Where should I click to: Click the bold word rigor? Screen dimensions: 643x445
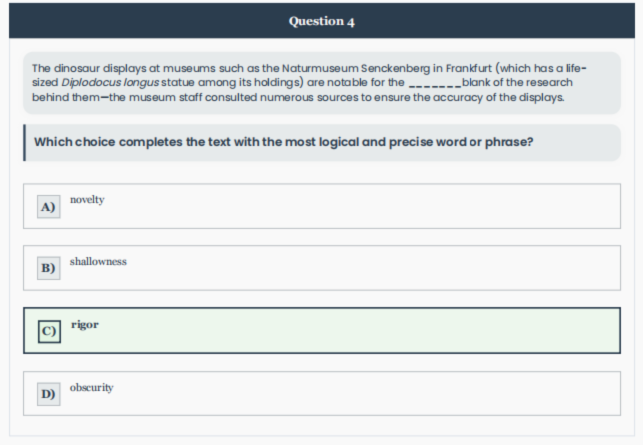[x=85, y=325]
